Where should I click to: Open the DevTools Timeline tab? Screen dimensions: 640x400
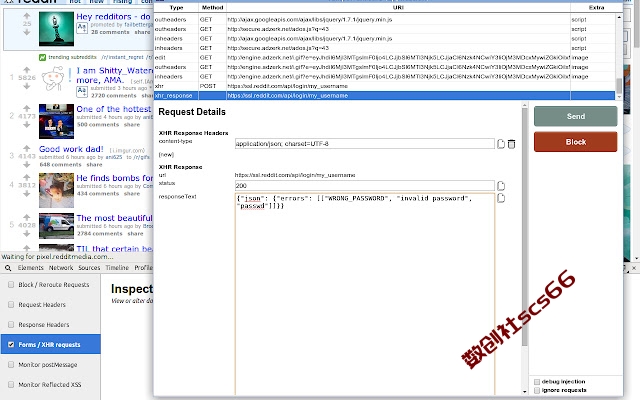pos(117,268)
